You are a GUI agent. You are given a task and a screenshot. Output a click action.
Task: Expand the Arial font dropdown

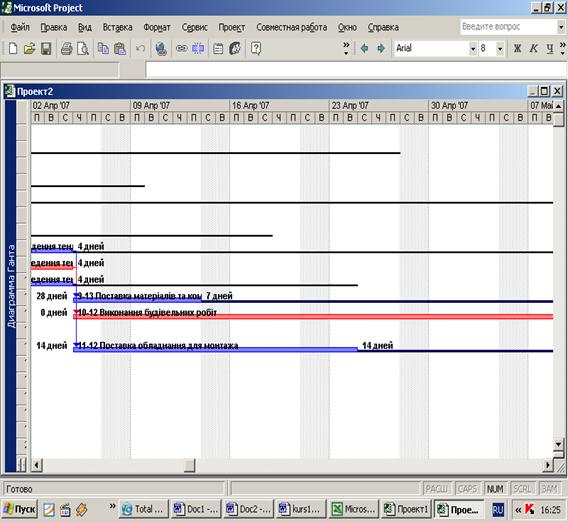click(x=472, y=48)
